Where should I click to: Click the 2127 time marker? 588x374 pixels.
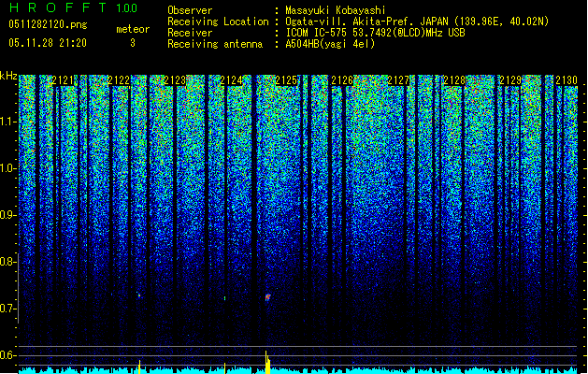tap(398, 80)
